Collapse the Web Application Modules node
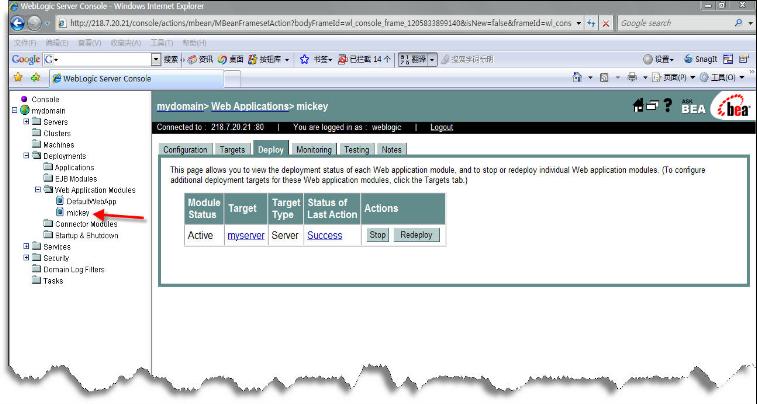 [38, 190]
